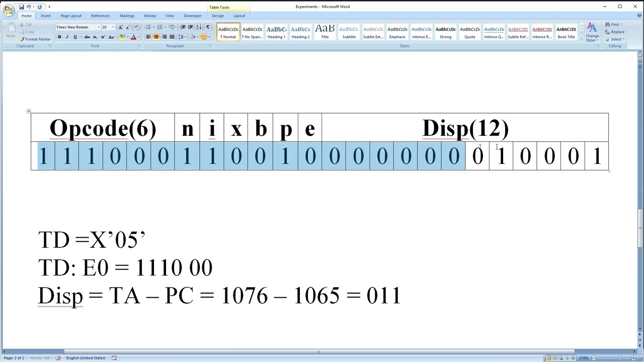Redo action in Quick Access Toolbar

click(39, 7)
